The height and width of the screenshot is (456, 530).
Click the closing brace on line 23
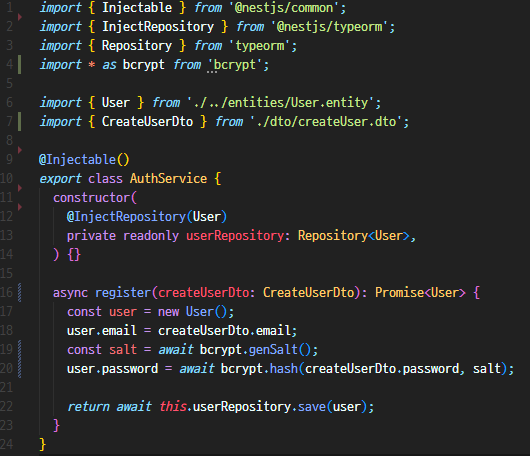point(56,425)
